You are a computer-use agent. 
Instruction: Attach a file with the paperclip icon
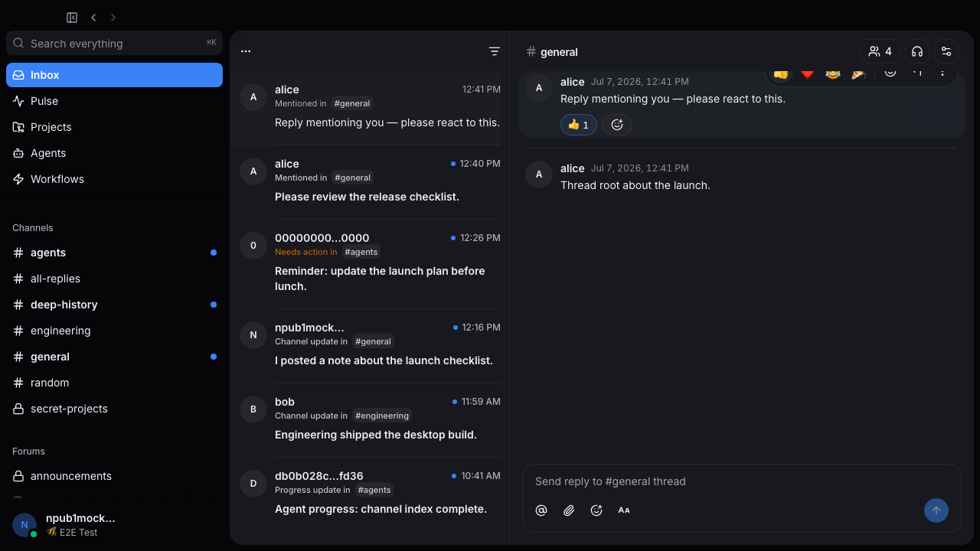click(x=569, y=510)
